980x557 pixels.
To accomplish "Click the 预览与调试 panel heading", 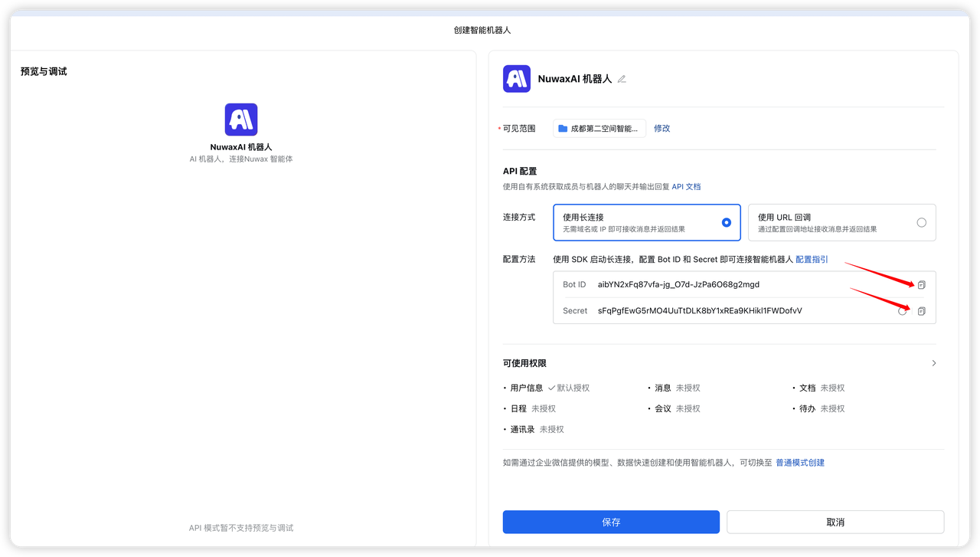I will 44,71.
